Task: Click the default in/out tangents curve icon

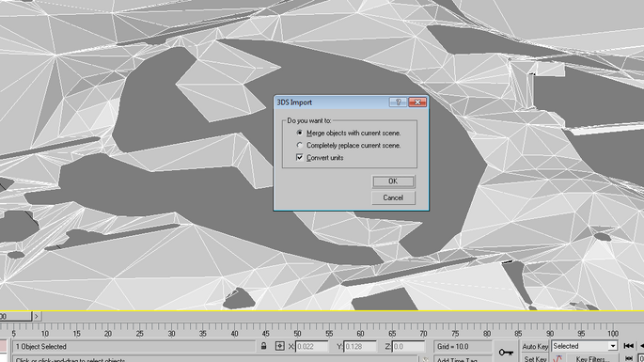Action: coord(558,358)
